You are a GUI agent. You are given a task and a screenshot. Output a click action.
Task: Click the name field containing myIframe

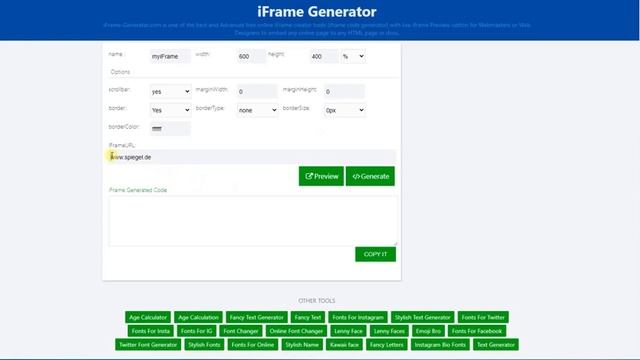coord(170,56)
